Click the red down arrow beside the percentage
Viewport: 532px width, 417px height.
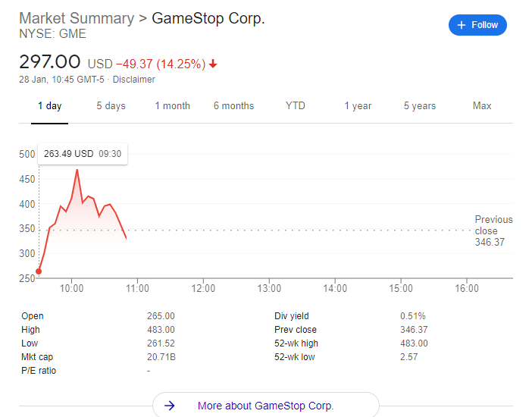(x=213, y=64)
